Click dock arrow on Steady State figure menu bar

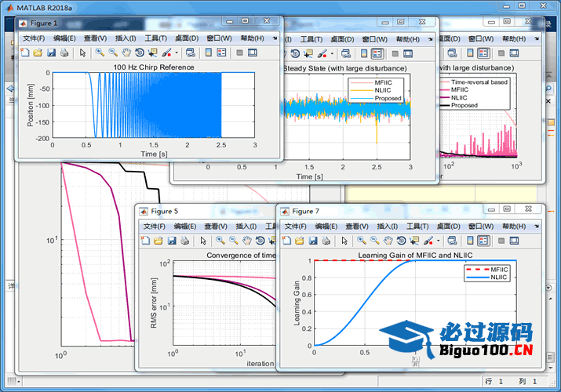[x=431, y=39]
